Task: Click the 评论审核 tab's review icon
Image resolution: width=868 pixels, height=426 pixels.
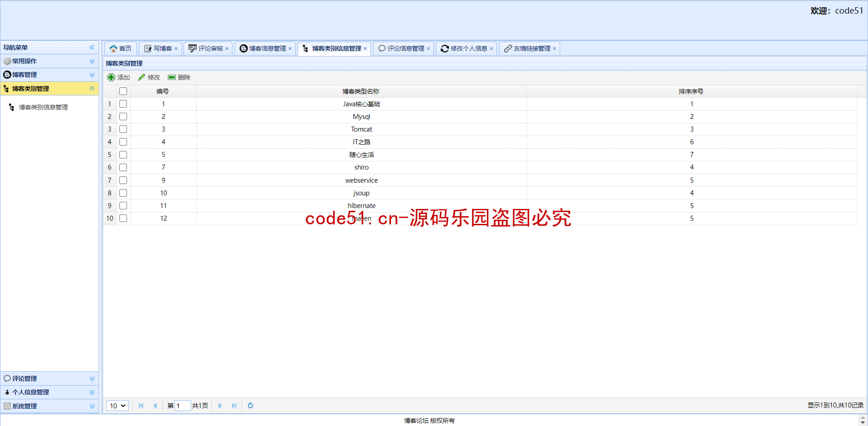Action: [193, 48]
